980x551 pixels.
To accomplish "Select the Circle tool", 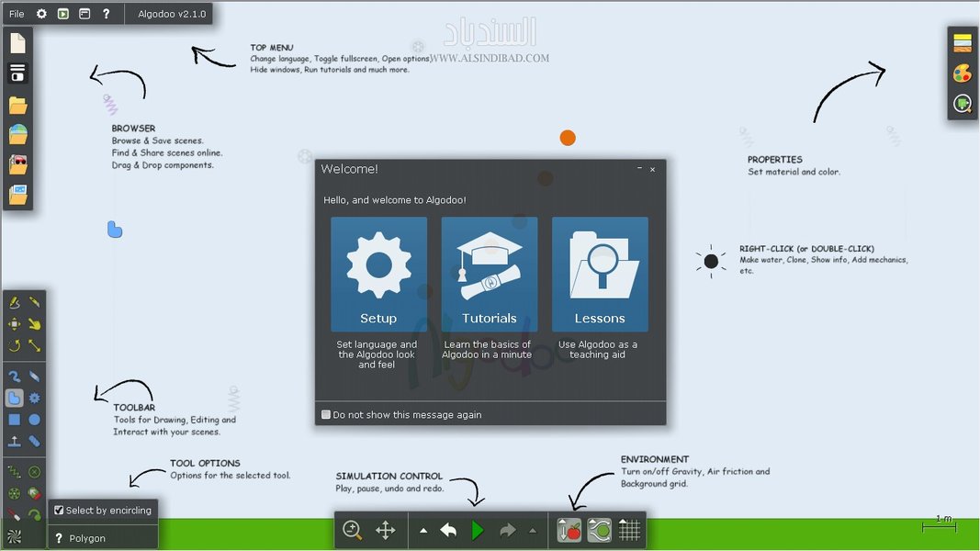I will coord(34,420).
